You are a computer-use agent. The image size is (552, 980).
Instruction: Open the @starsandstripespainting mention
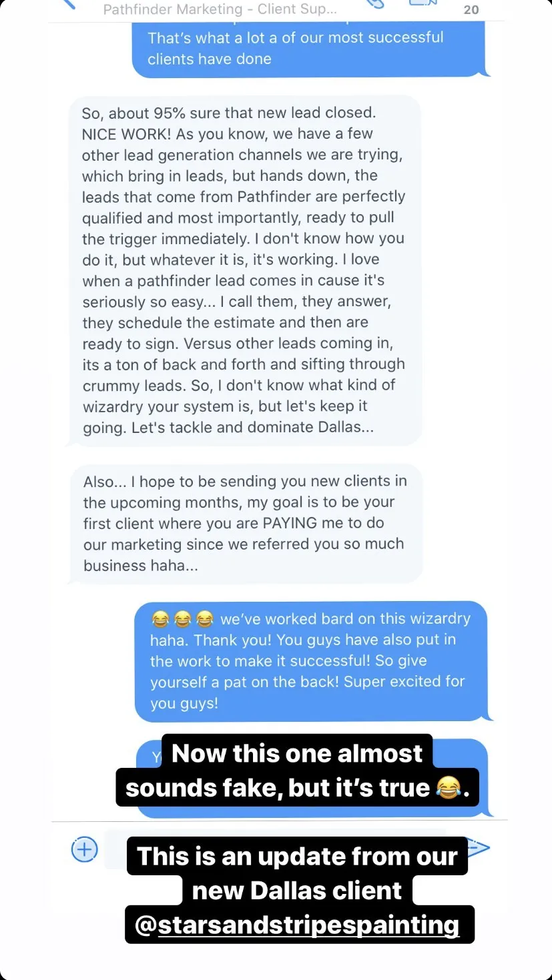pos(299,925)
